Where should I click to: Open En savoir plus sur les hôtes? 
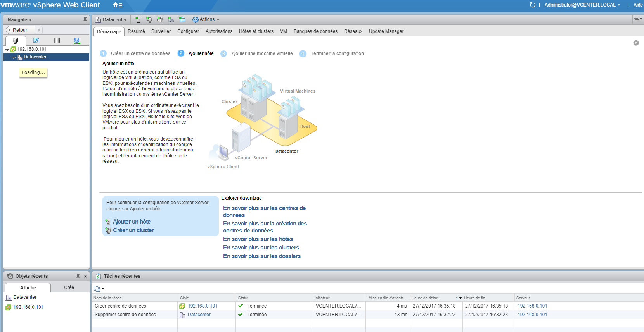point(258,239)
